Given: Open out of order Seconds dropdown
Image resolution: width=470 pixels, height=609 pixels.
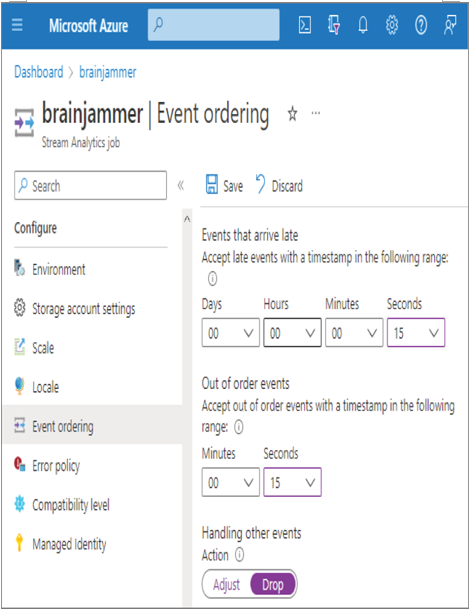Looking at the screenshot, I should coord(292,482).
